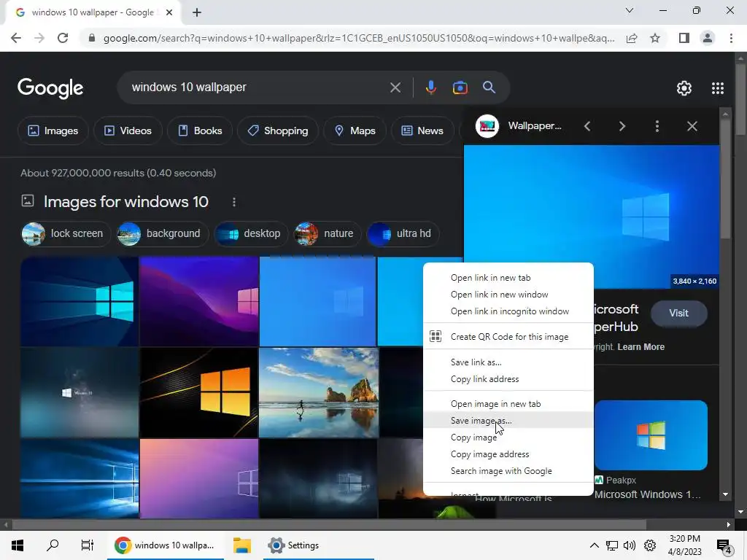The height and width of the screenshot is (560, 747).
Task: Switch to the Images results tab
Action: coord(53,131)
